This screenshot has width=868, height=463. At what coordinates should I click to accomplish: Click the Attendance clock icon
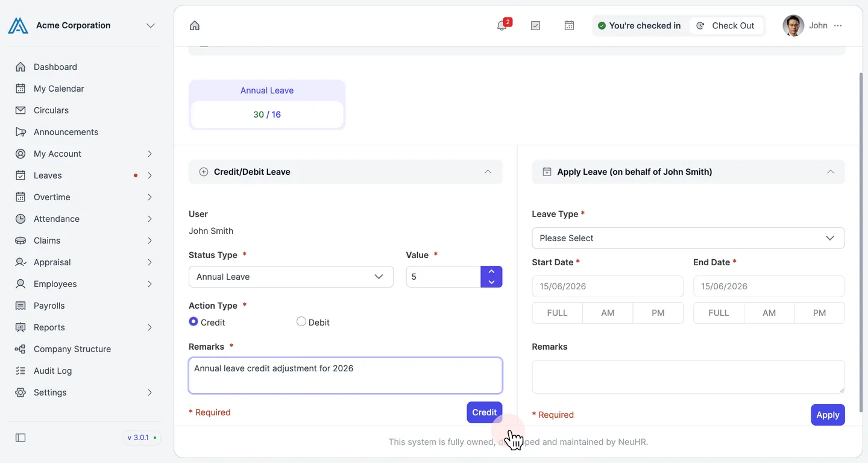coord(20,219)
